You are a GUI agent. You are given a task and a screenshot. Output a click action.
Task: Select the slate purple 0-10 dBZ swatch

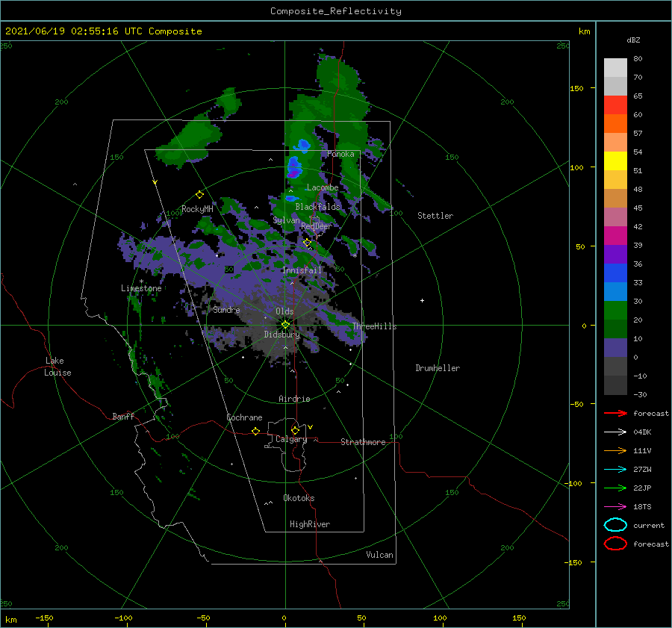615,347
